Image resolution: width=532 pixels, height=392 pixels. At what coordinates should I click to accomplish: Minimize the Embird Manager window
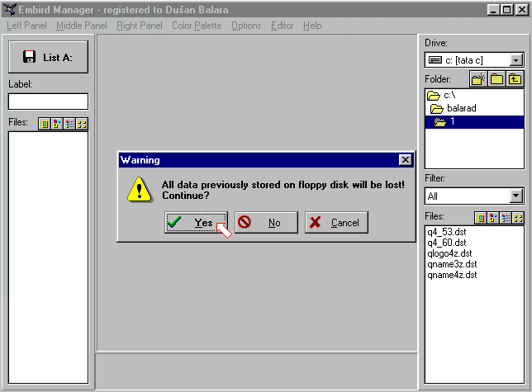pyautogui.click(x=493, y=10)
